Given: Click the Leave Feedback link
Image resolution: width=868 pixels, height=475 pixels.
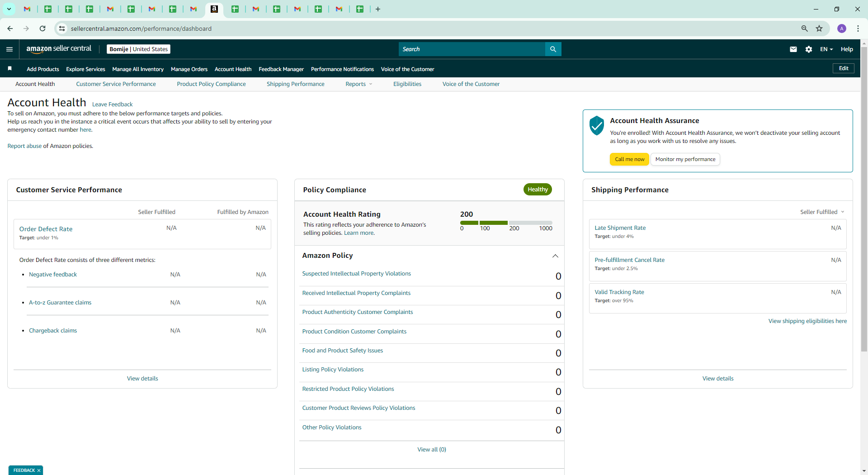Looking at the screenshot, I should point(112,104).
